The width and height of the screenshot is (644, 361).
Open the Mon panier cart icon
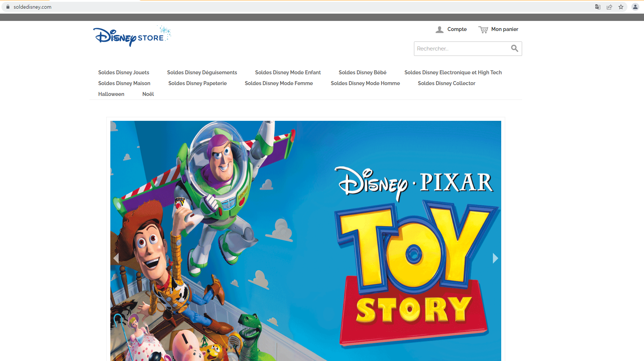pyautogui.click(x=483, y=30)
